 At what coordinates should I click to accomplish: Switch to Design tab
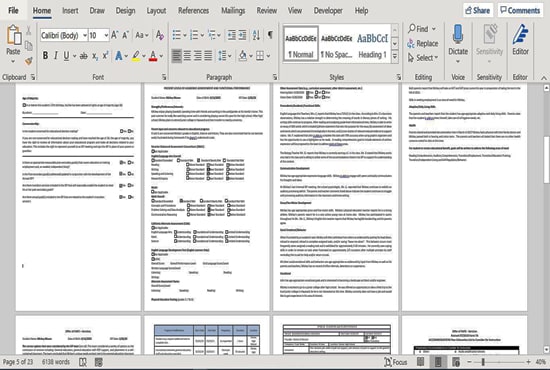click(x=125, y=11)
